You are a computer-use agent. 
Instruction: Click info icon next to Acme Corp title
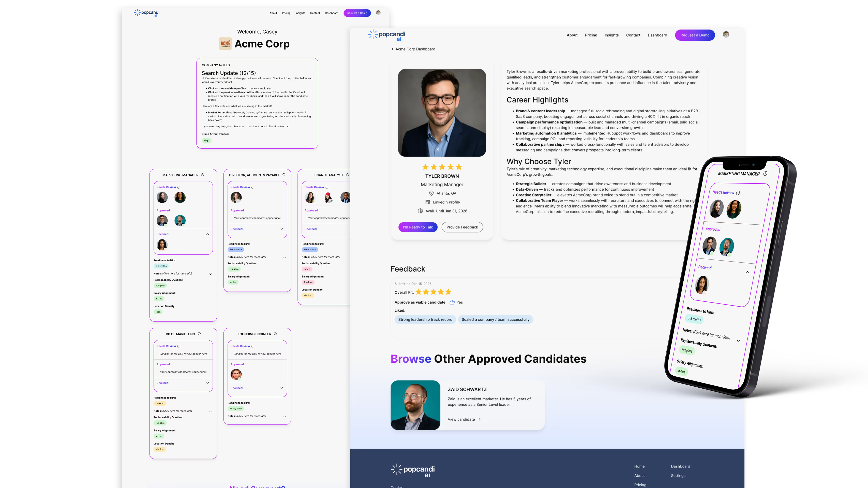(294, 39)
